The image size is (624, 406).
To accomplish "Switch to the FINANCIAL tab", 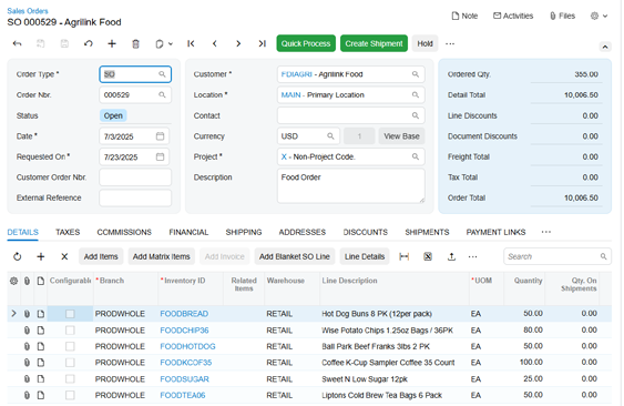I will point(189,232).
